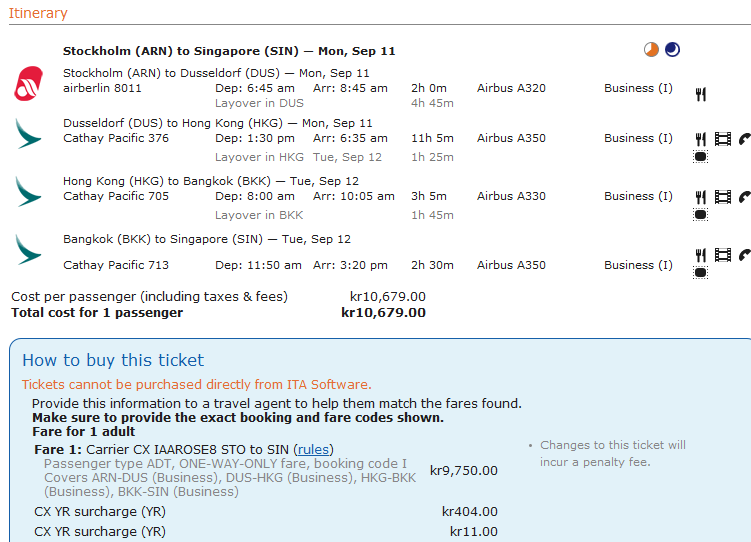Click the orange long-layover warning icon
The width and height of the screenshot is (751, 542).
coord(652,50)
